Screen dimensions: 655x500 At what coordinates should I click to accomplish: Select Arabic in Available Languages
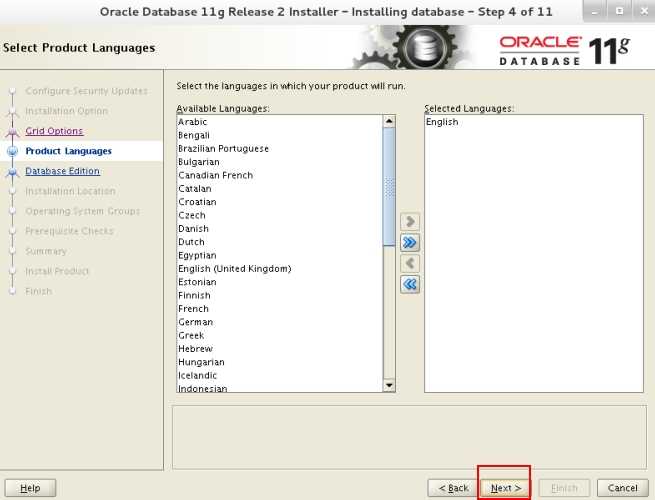click(279, 122)
